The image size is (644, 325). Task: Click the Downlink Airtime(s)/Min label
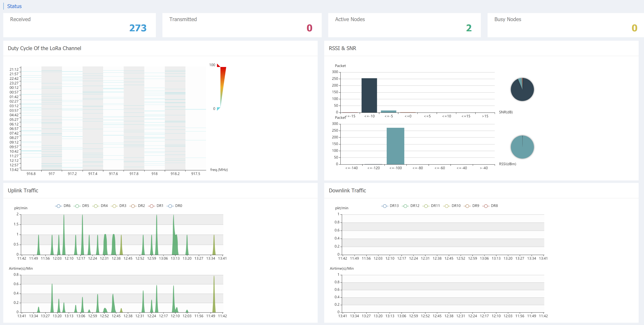pyautogui.click(x=342, y=268)
